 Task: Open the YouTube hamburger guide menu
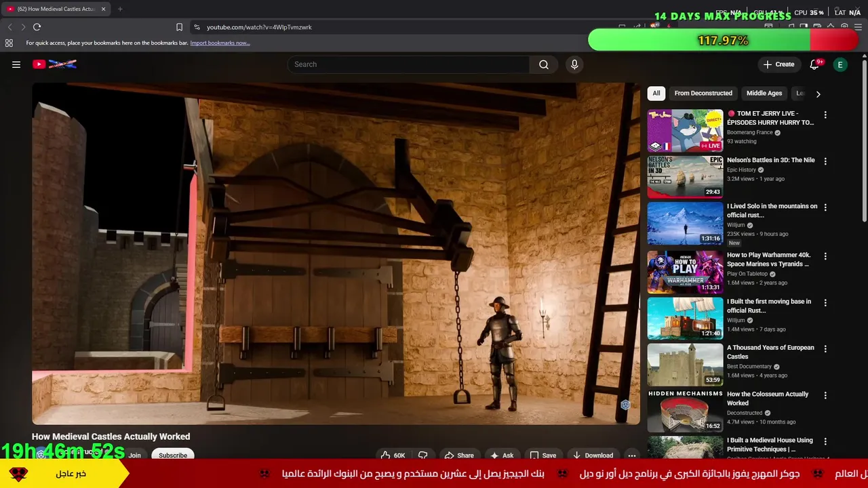(16, 64)
